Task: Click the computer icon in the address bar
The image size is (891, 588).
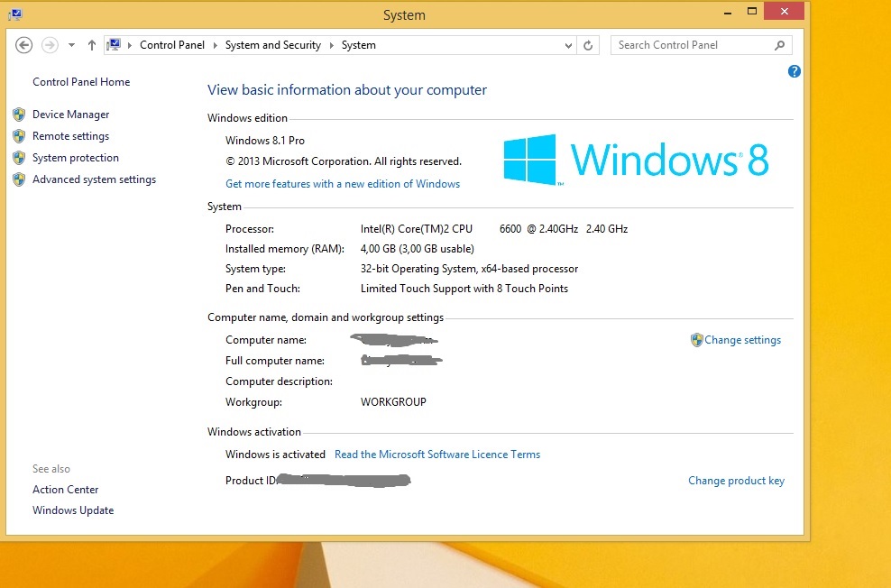Action: point(115,44)
